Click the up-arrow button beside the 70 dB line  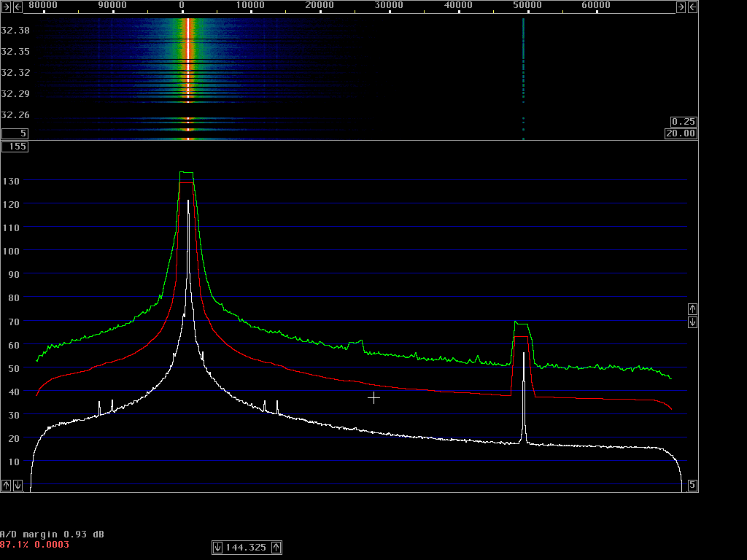(x=693, y=309)
